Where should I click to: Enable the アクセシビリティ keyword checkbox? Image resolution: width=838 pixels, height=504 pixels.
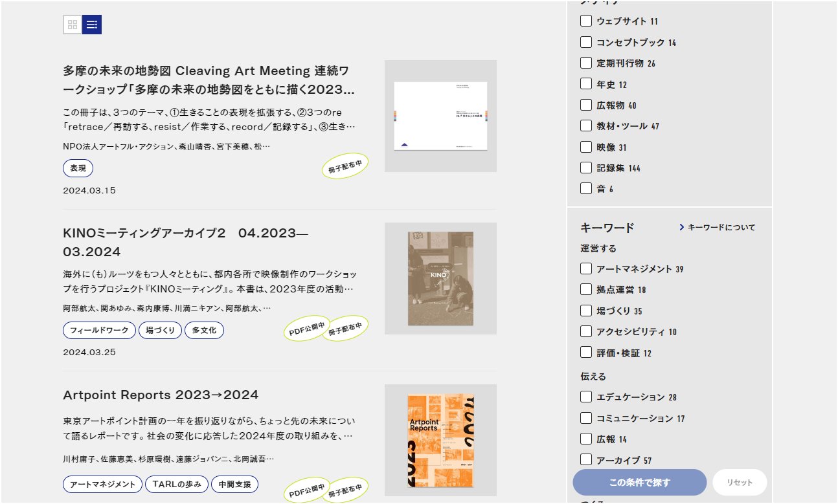click(586, 331)
